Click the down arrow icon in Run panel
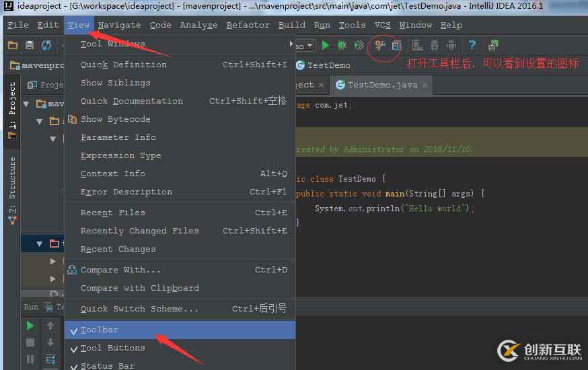Viewport: 588px width, 370px height. [x=50, y=342]
